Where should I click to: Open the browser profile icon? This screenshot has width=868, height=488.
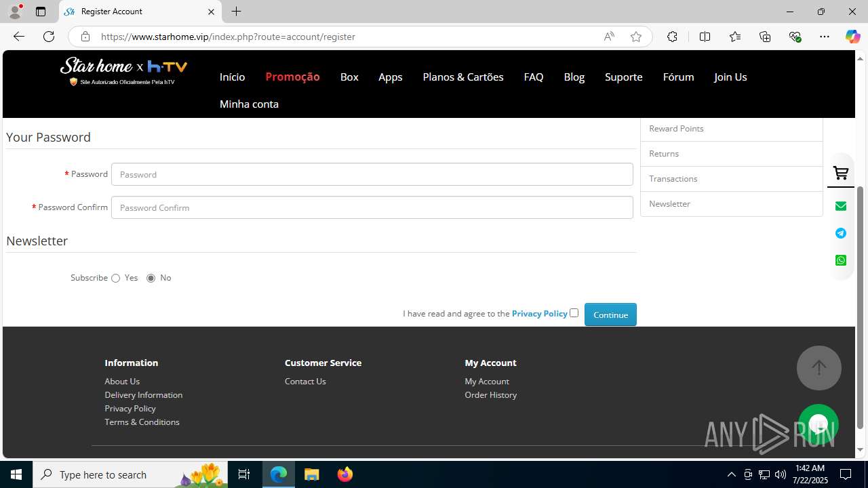coord(15,12)
